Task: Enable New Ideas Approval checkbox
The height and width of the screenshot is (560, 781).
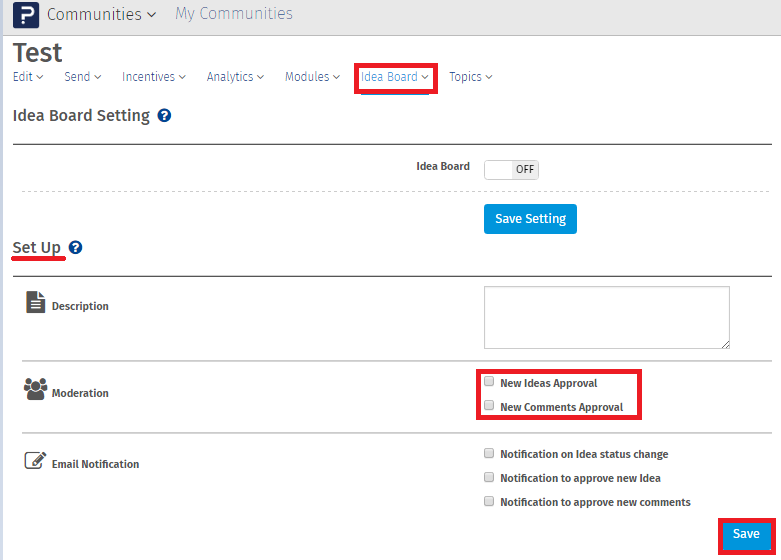Action: point(489,382)
